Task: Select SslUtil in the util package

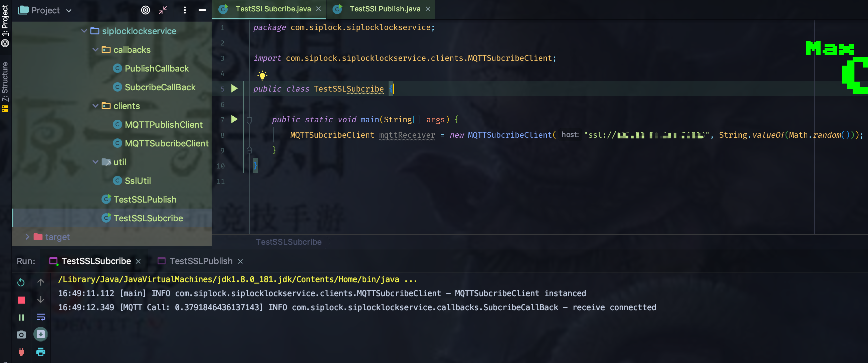Action: [x=138, y=180]
